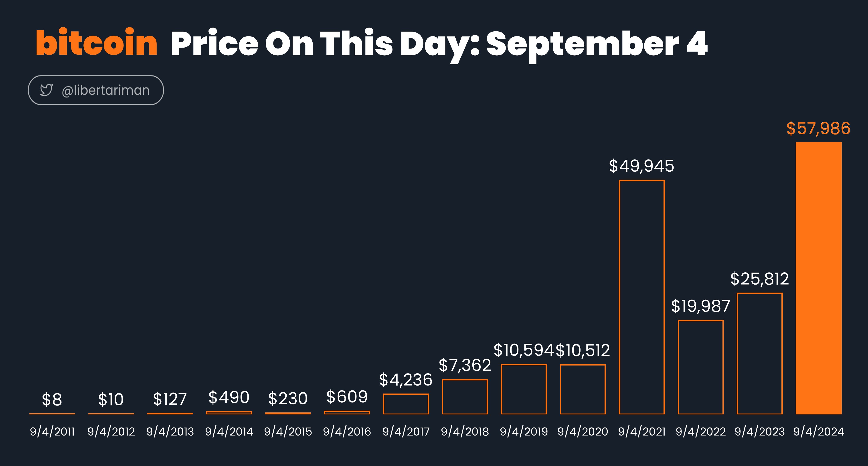This screenshot has height=466, width=868.
Task: Click the $4,236 value label
Action: point(406,380)
